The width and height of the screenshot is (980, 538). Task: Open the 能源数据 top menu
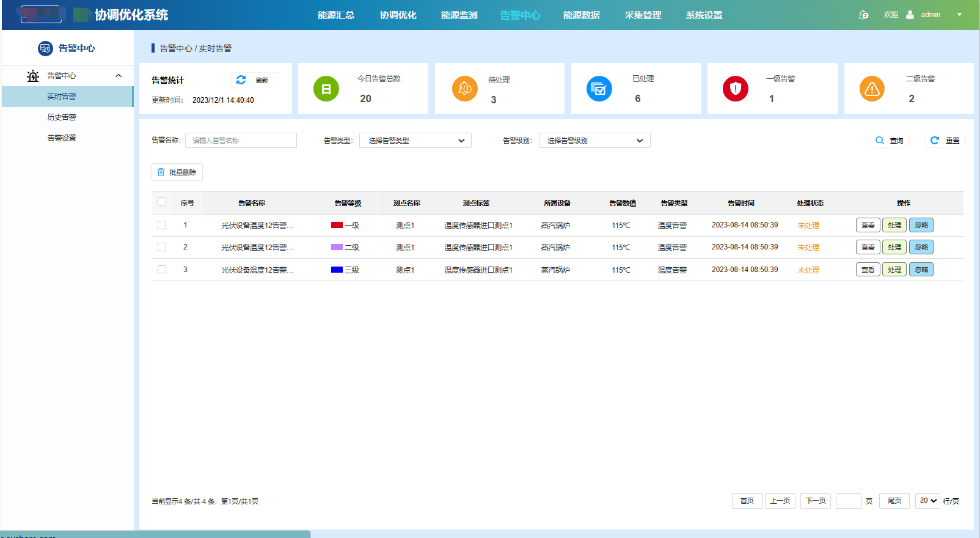click(582, 15)
